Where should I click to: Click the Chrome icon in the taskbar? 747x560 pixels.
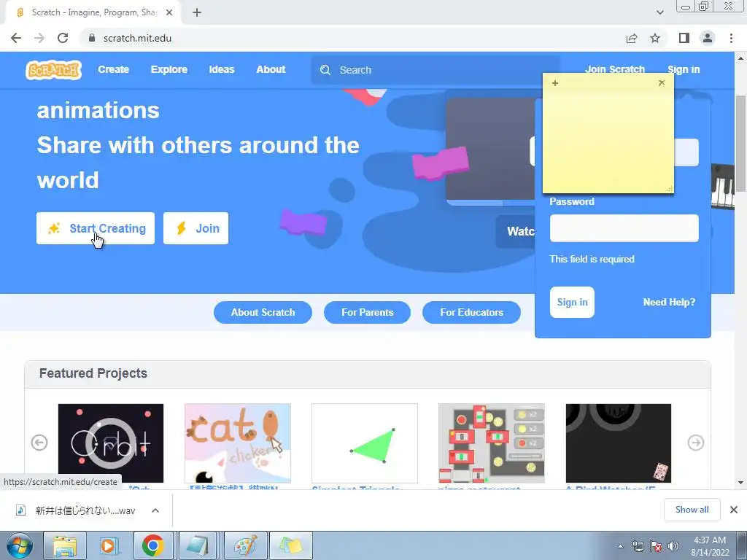(x=153, y=545)
